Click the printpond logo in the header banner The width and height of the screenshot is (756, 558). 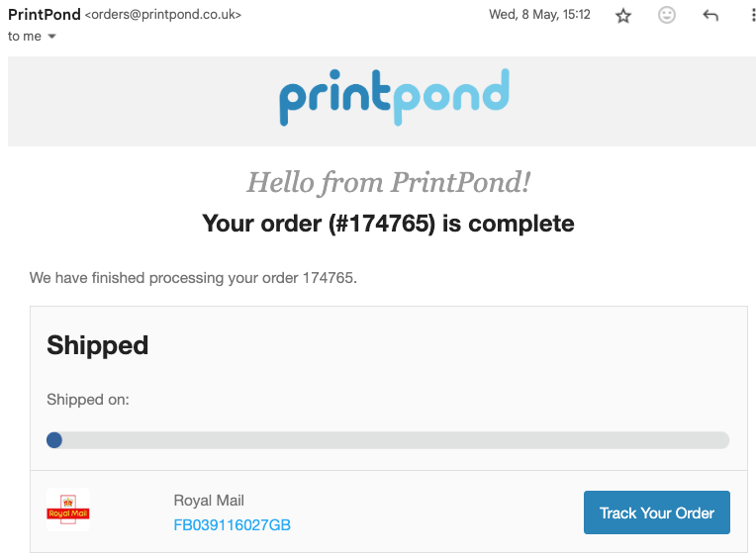click(x=394, y=97)
